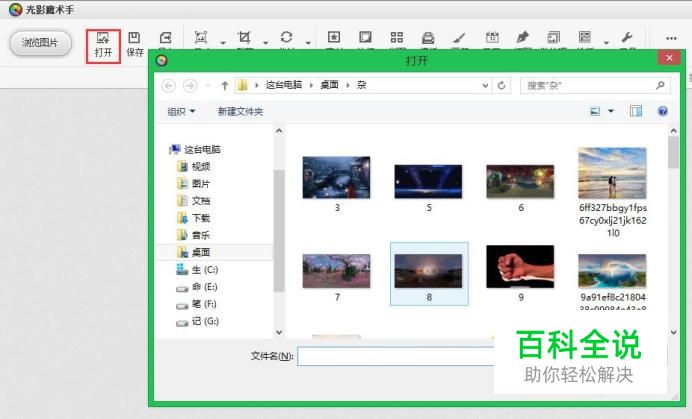
Task: Open the wrench Tools icon
Action: tap(627, 38)
